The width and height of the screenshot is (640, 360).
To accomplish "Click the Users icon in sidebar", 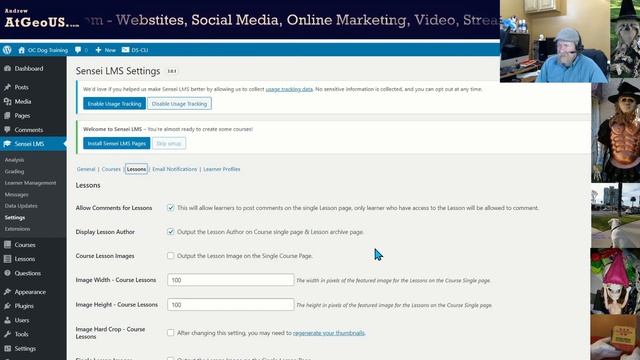I will click(x=7, y=320).
